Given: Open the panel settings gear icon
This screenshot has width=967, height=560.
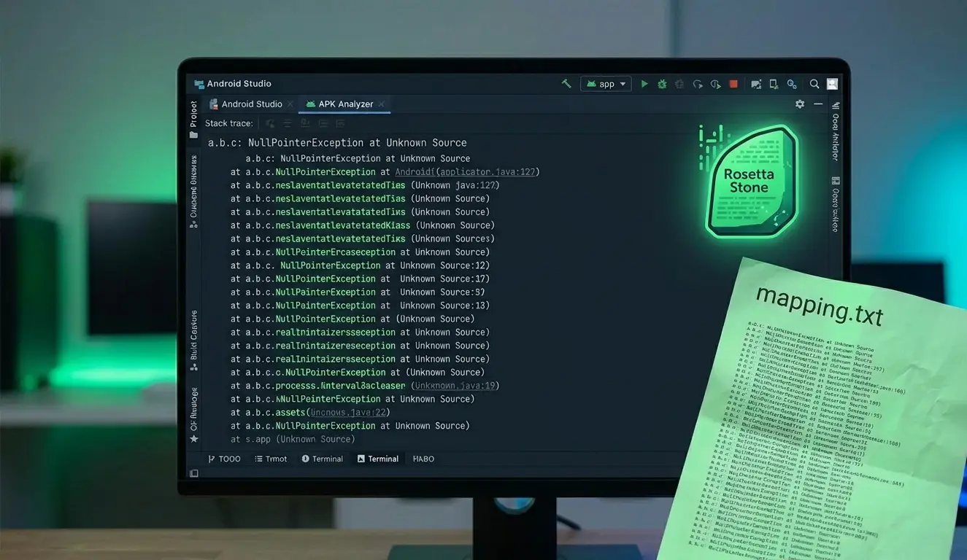Looking at the screenshot, I should [x=800, y=104].
